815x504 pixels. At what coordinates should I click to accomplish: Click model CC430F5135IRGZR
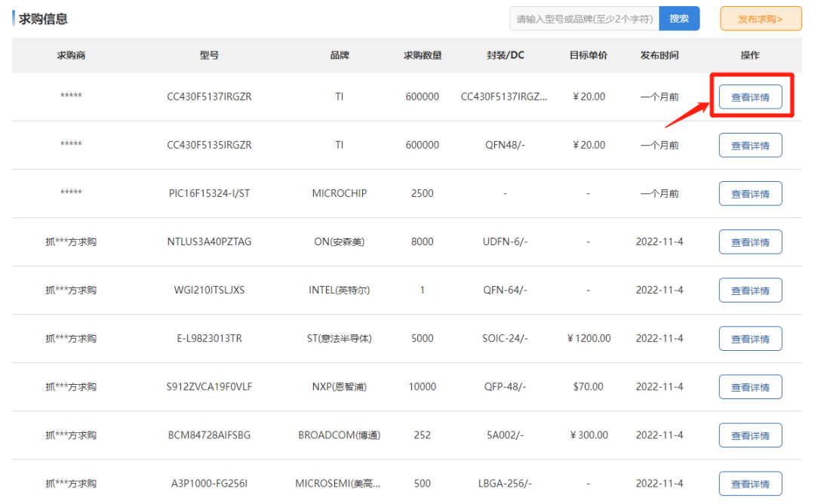(x=209, y=145)
